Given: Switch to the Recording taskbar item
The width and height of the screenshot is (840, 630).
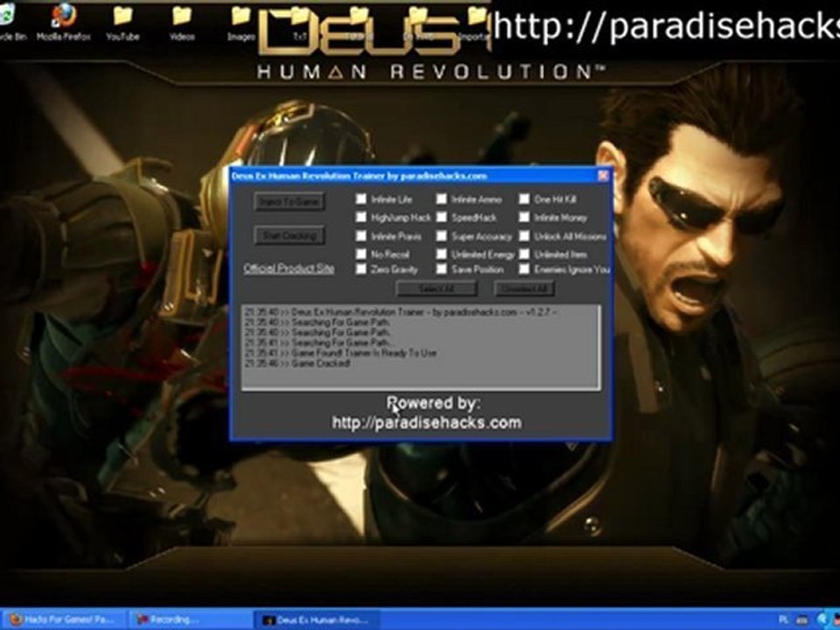Looking at the screenshot, I should 190,619.
